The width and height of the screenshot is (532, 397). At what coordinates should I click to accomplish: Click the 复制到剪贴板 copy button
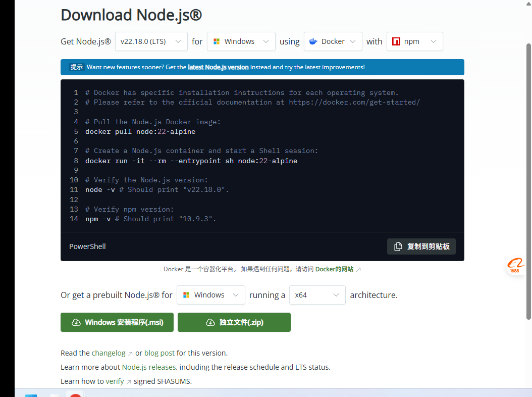tap(421, 246)
